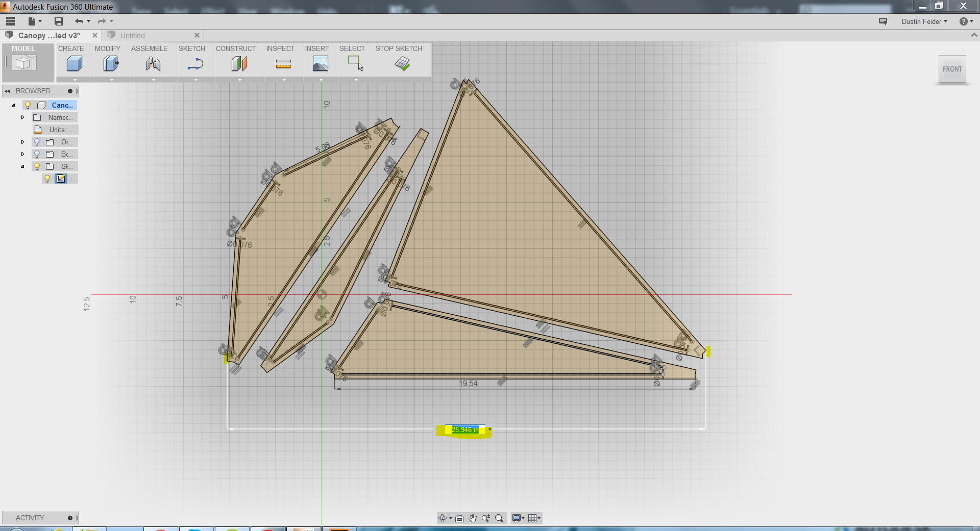Click the Assemble joint icon

coord(153,64)
